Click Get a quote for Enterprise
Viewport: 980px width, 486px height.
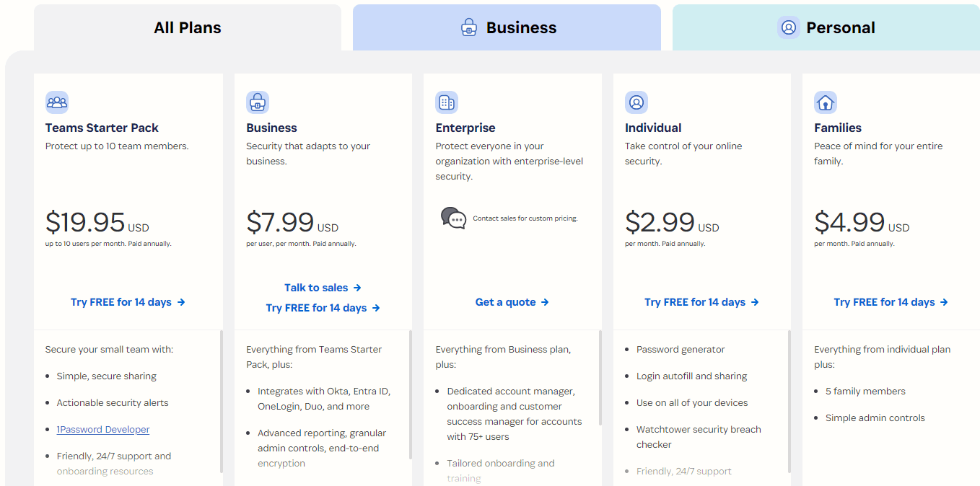click(512, 302)
